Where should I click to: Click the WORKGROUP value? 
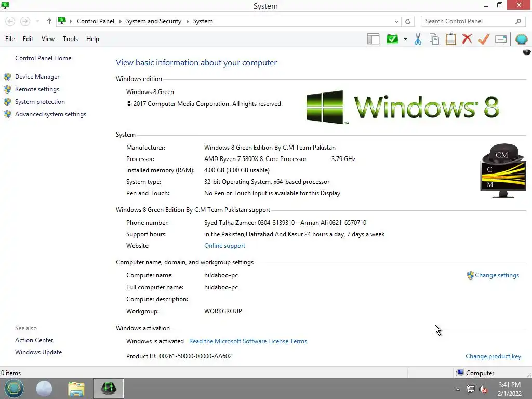click(x=223, y=311)
